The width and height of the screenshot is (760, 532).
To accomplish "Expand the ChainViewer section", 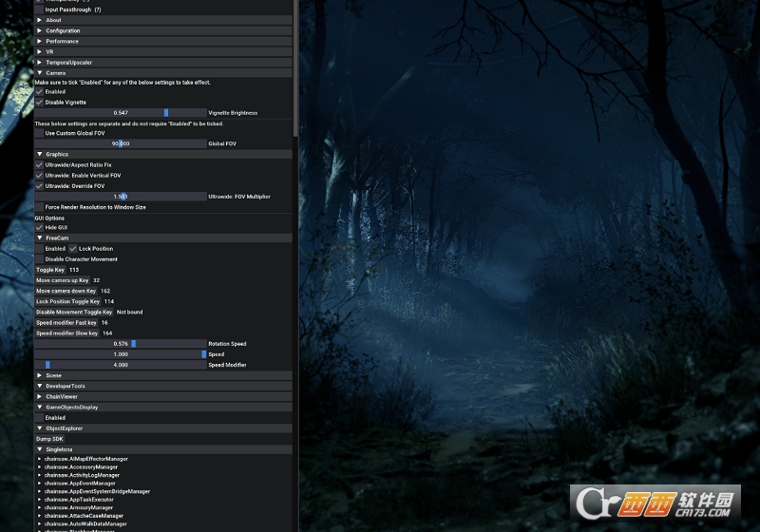I will pyautogui.click(x=163, y=397).
